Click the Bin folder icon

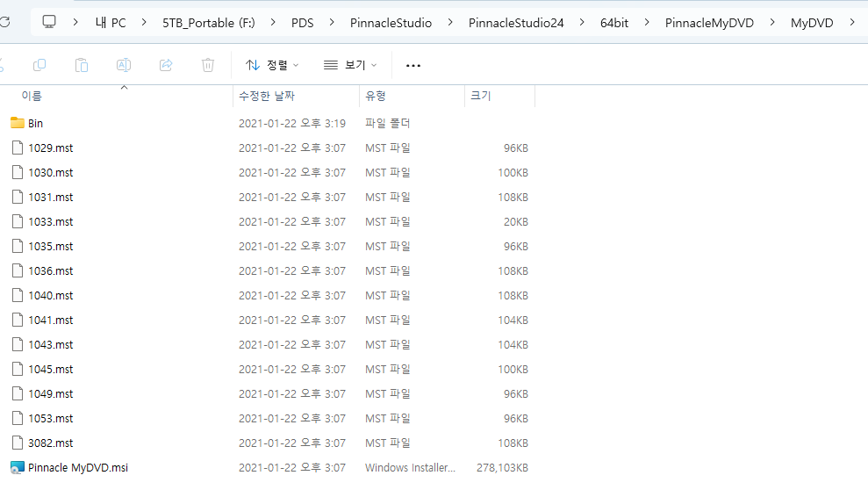point(18,123)
